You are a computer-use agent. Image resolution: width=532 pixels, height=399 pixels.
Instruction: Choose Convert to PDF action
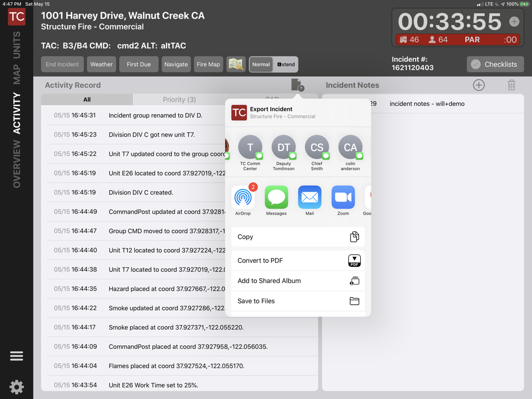point(298,261)
